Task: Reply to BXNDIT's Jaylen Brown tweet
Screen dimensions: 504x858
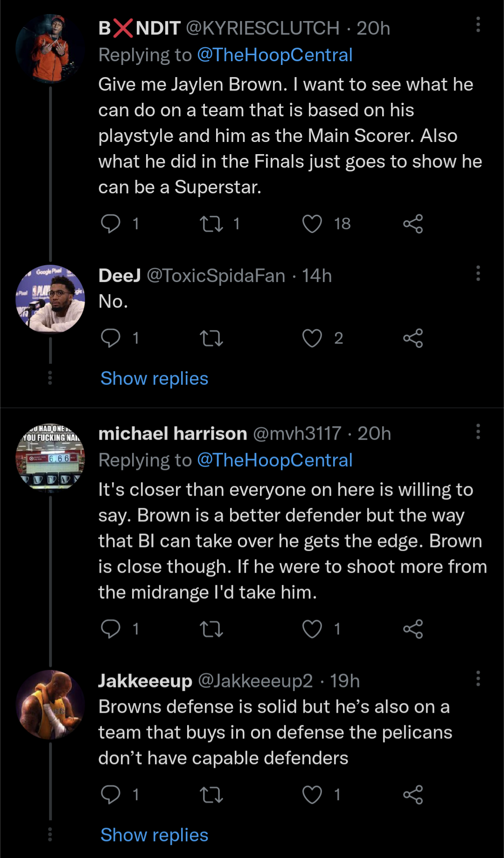Action: click(x=111, y=224)
